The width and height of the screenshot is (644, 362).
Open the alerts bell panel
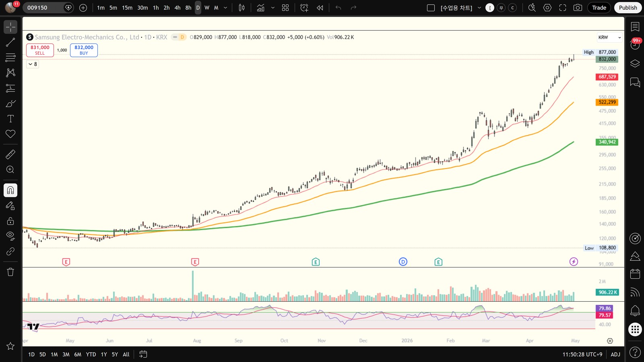tap(635, 311)
